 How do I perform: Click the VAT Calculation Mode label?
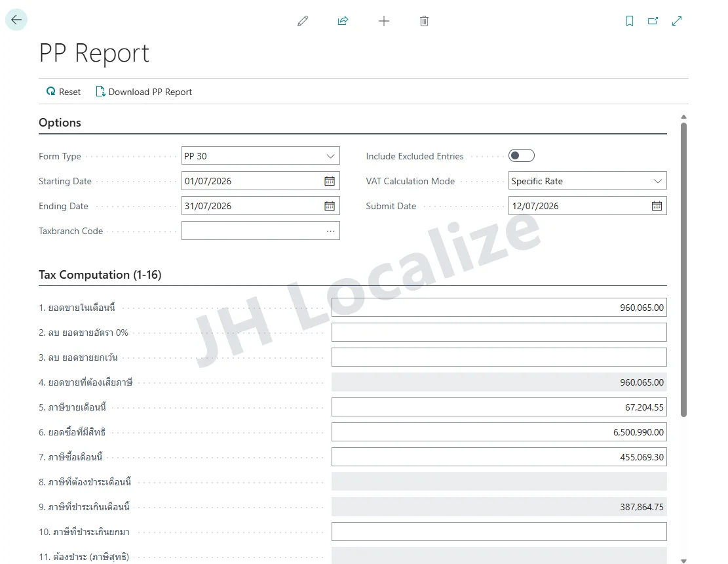[x=410, y=181]
